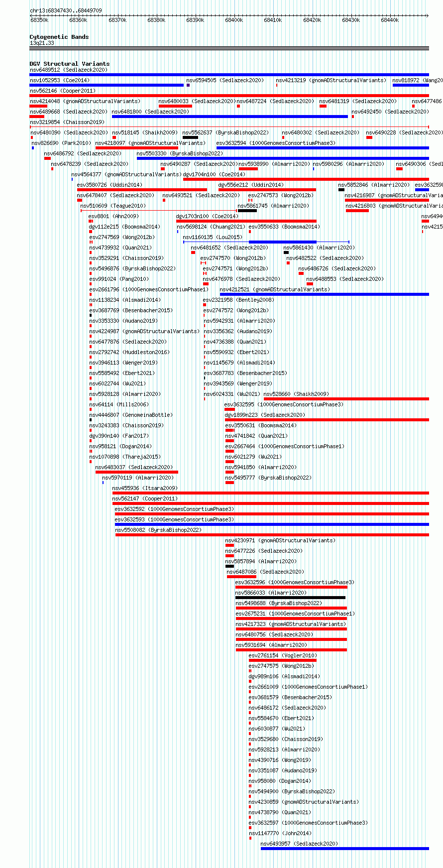Select nsv1070898 (Thareja2015) entry
The image size is (443, 868).
click(x=125, y=457)
